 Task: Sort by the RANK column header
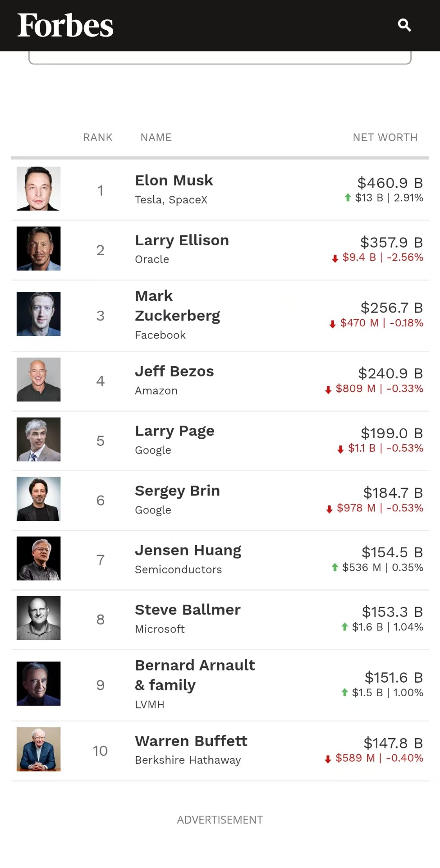pyautogui.click(x=98, y=138)
